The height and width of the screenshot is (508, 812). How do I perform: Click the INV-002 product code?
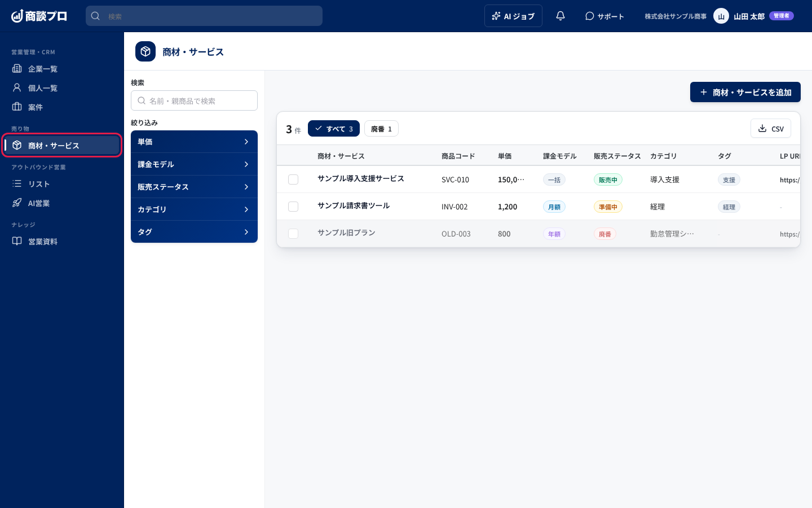tap(454, 207)
